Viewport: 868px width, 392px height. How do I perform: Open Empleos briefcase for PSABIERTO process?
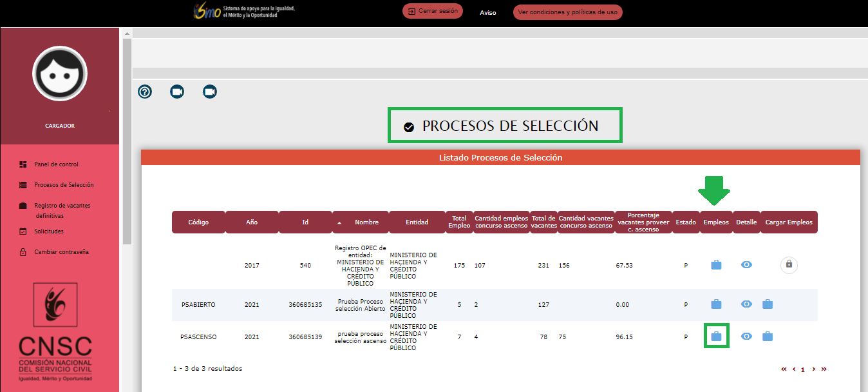[x=716, y=304]
